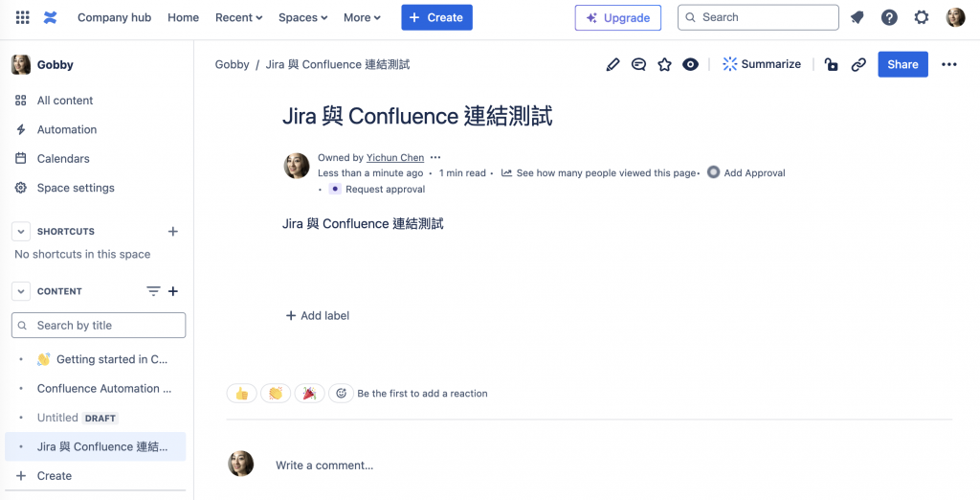This screenshot has height=500, width=980.
Task: Open owner ellipsis options
Action: (435, 158)
